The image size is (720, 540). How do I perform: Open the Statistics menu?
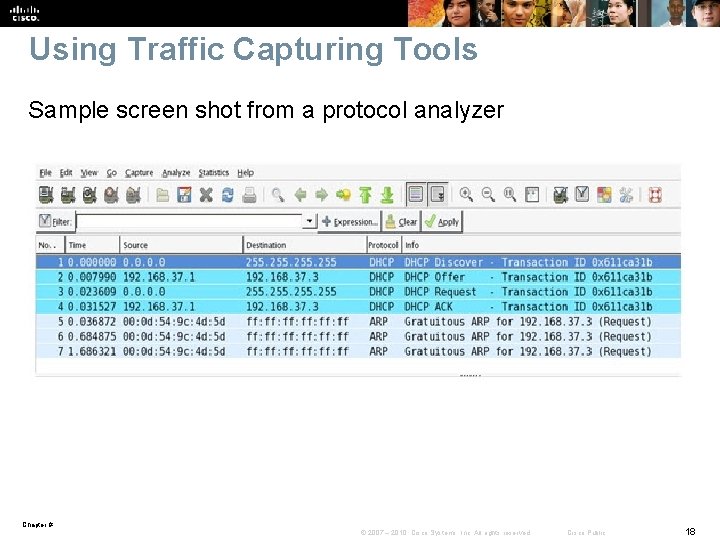tap(214, 173)
